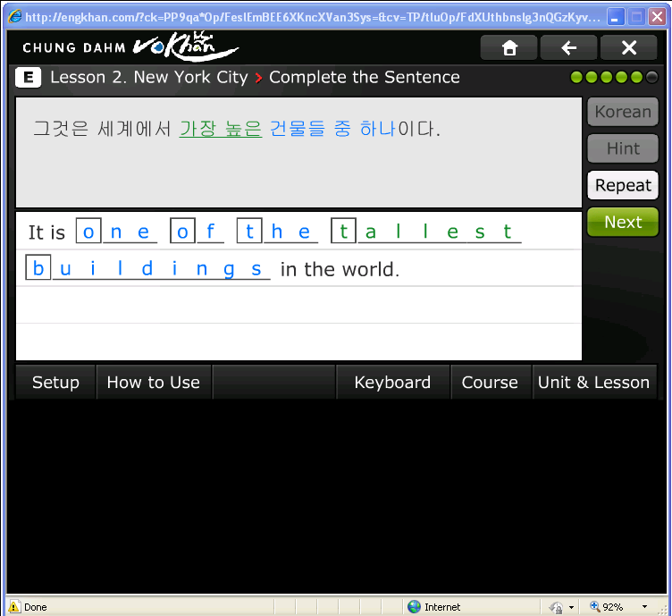Go to the Next sentence
Screen dimensions: 672x616
click(x=623, y=222)
